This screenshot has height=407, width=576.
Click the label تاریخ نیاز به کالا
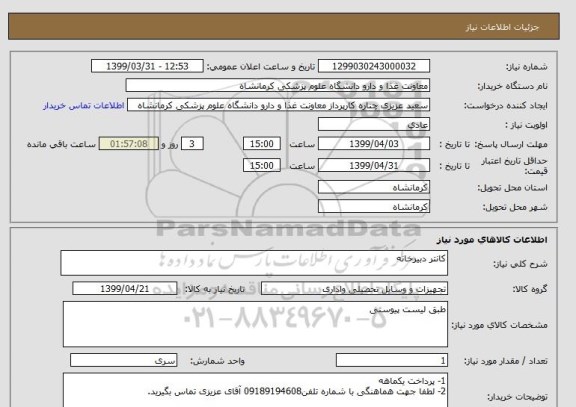pyautogui.click(x=214, y=289)
